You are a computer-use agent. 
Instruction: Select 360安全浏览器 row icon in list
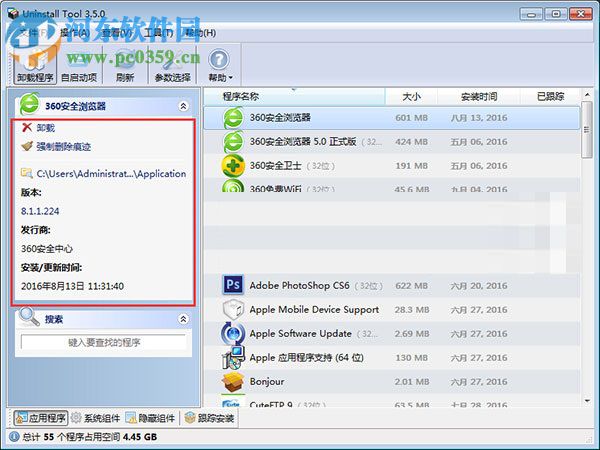[x=233, y=118]
